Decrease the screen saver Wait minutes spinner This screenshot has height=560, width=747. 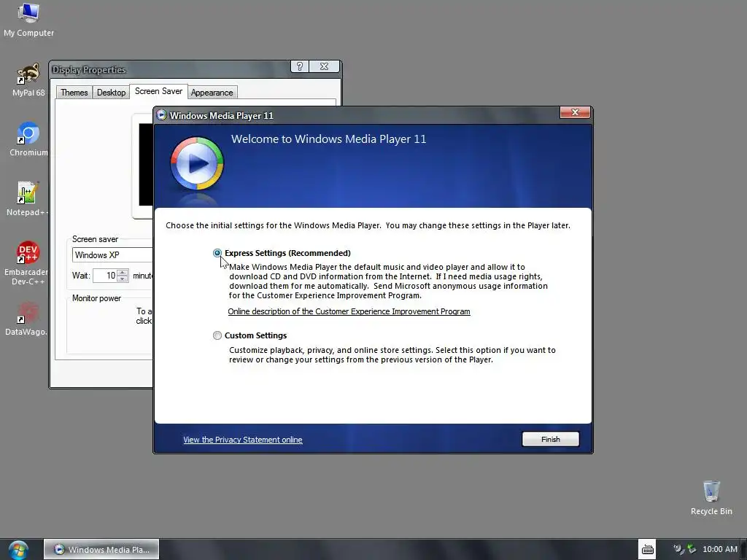(123, 279)
